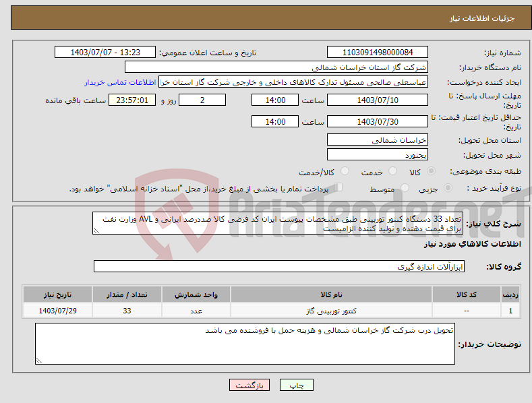Click the quantity cell showing 33
This screenshot has width=532, height=403.
[x=127, y=311]
